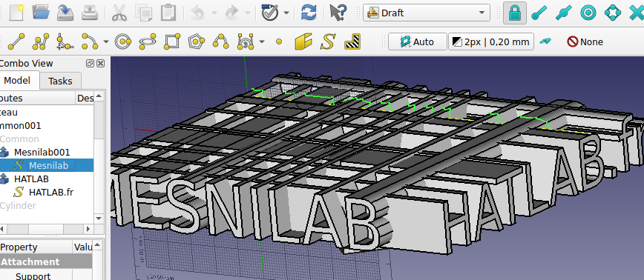The width and height of the screenshot is (644, 280).
Task: Click the None autogroup button
Action: [x=585, y=41]
